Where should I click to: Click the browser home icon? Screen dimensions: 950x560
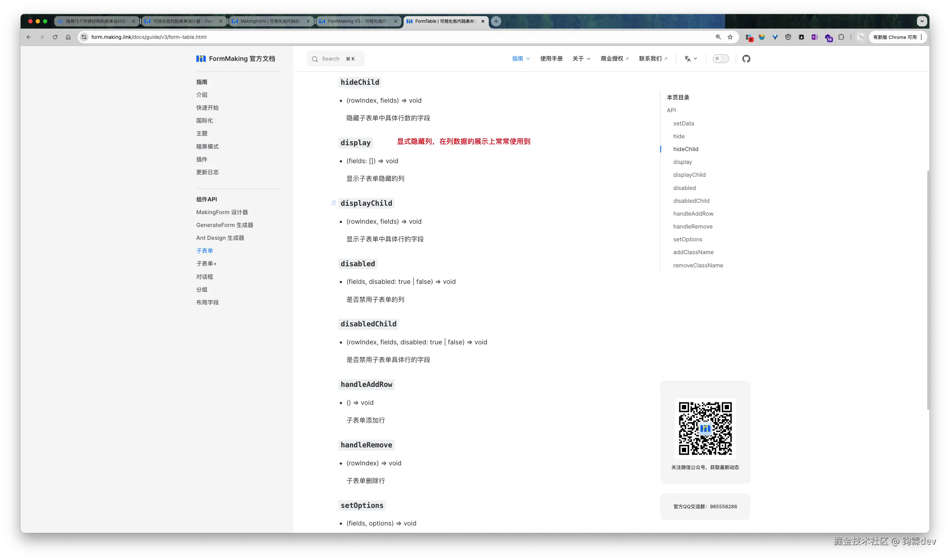click(68, 37)
